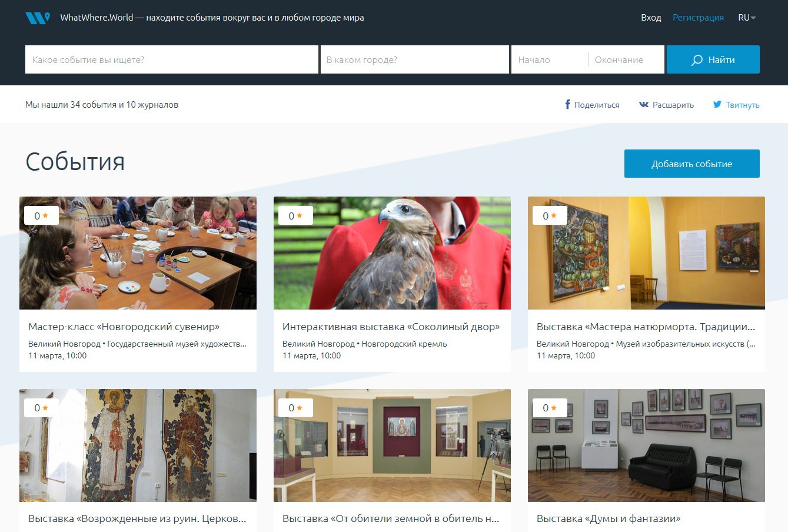Click the magnifier icon on Найти button
The image size is (788, 532).
point(697,60)
